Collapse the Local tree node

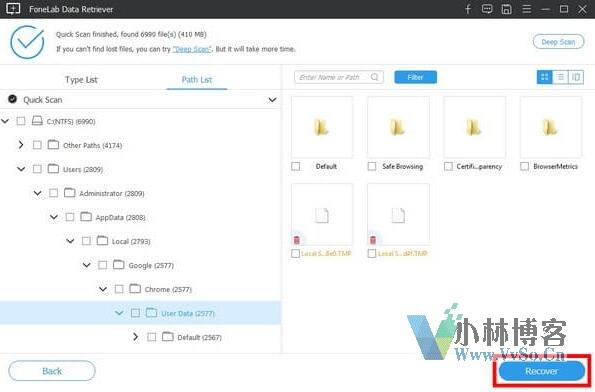point(70,241)
